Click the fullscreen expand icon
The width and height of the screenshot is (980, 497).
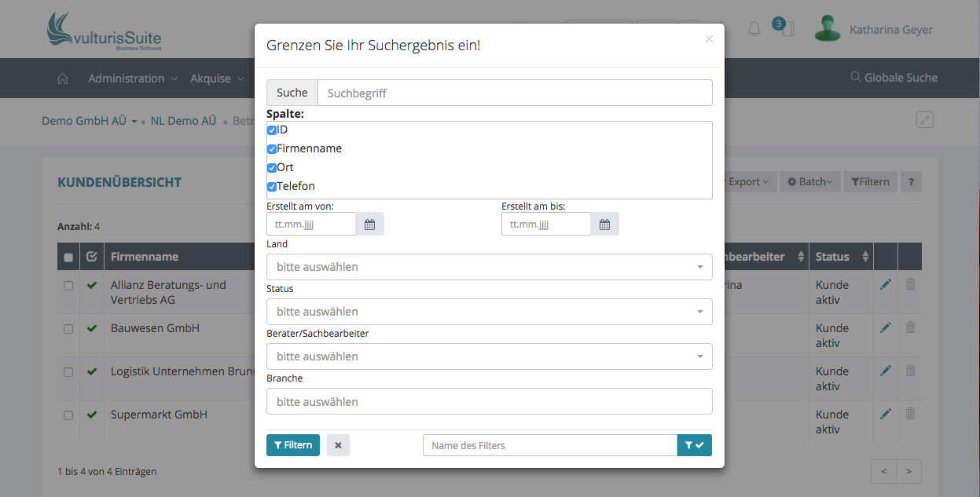[925, 120]
